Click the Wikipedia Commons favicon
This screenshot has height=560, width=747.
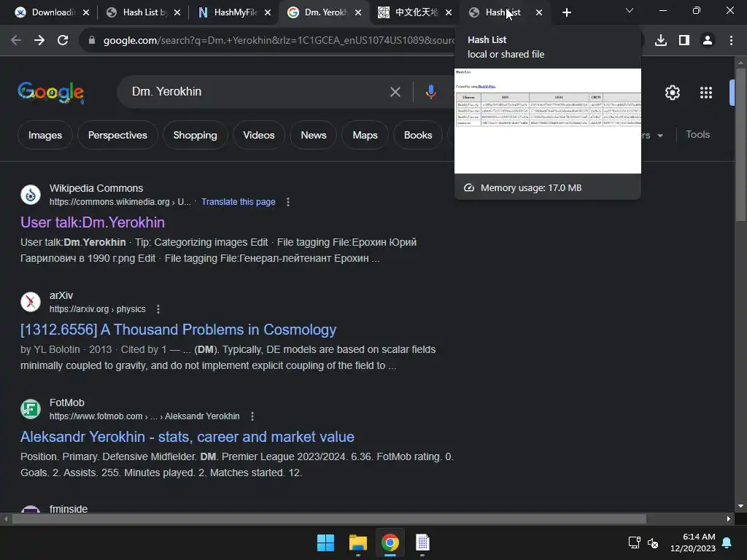(x=31, y=195)
